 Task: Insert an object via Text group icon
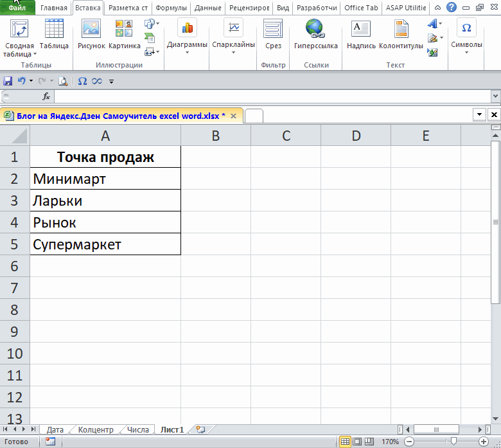(x=432, y=52)
